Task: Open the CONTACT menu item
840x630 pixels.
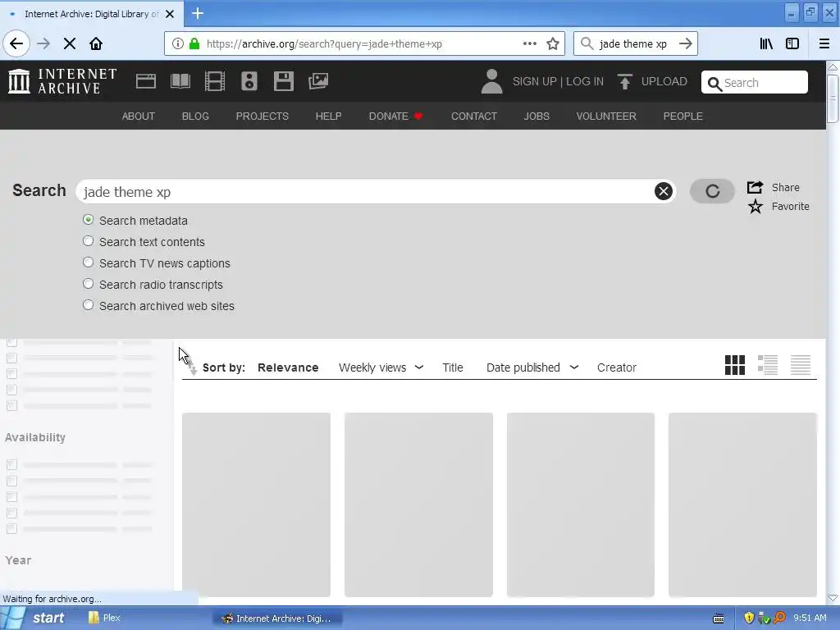Action: (474, 116)
